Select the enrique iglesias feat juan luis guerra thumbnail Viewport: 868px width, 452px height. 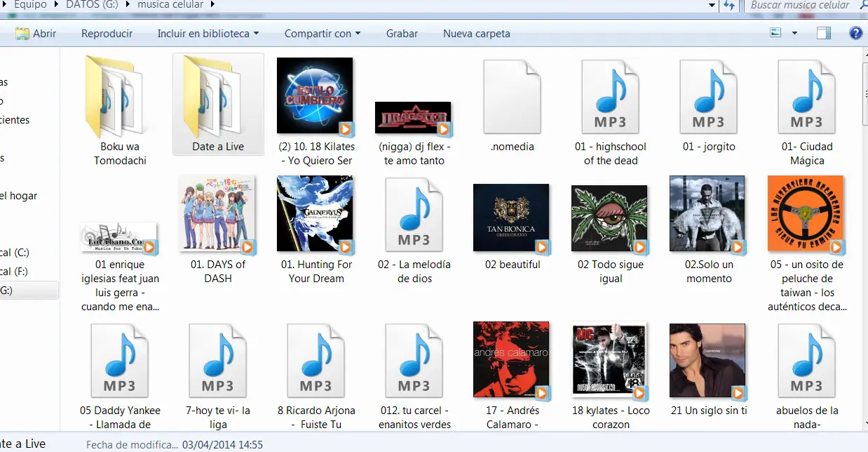pyautogui.click(x=118, y=237)
